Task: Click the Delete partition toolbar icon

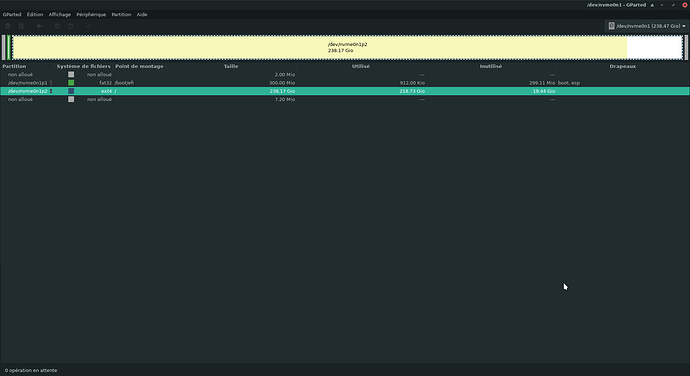Action: (21, 26)
